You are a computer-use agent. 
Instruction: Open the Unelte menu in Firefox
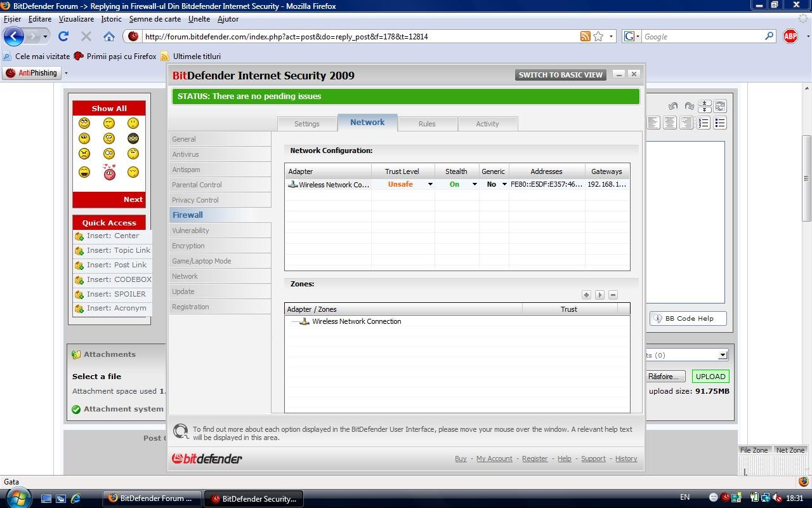click(199, 19)
